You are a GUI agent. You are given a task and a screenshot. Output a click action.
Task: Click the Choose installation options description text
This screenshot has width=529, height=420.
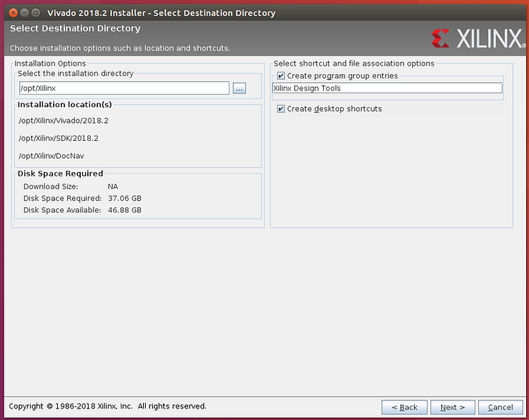(x=120, y=48)
